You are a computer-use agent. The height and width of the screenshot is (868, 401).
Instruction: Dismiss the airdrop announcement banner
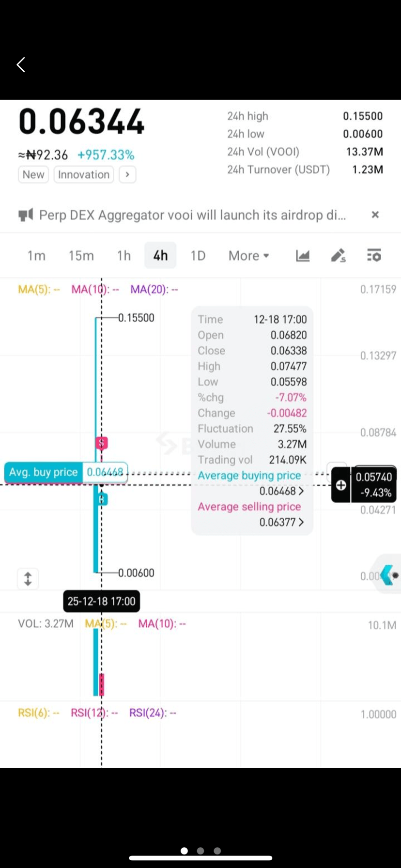375,215
